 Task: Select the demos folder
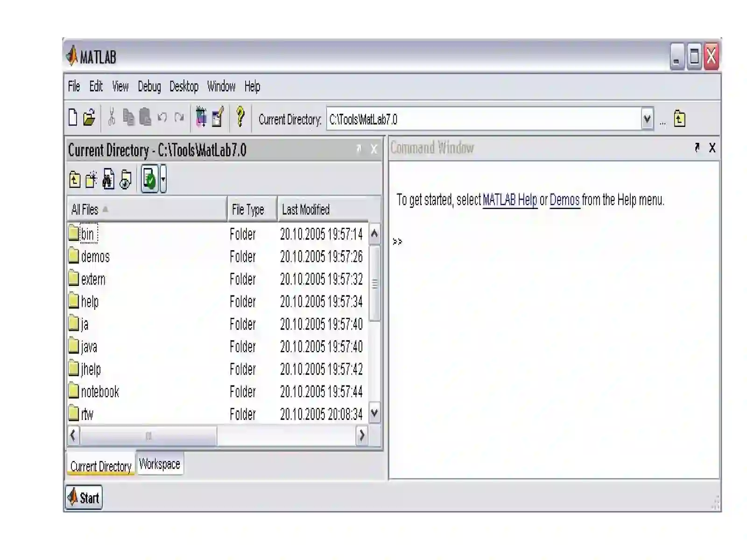pos(90,257)
